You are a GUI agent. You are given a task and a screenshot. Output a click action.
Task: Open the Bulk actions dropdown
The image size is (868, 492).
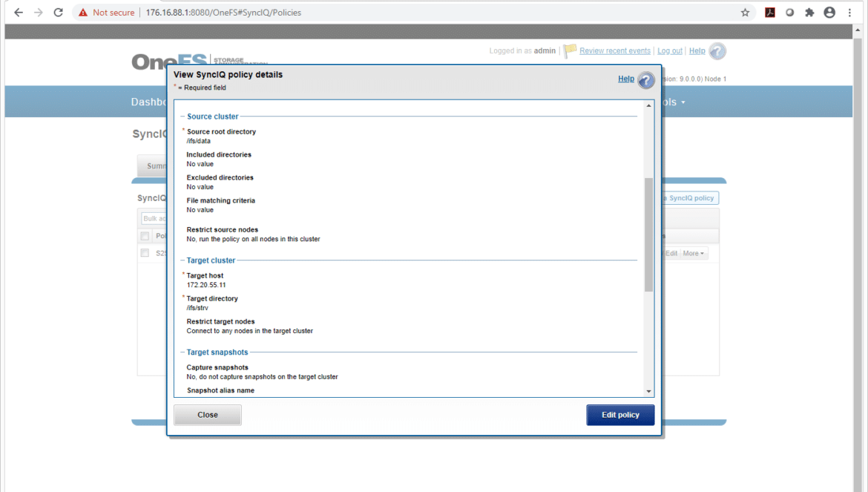click(x=154, y=219)
